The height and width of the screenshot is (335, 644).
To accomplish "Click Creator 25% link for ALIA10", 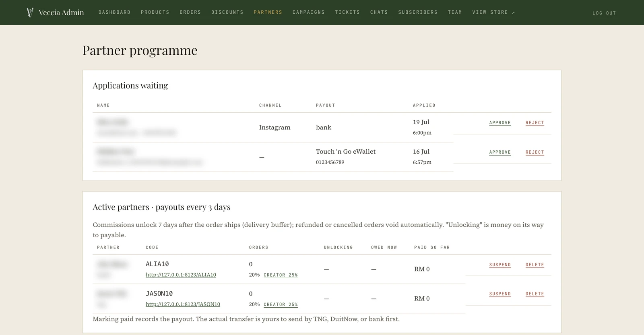I will (281, 275).
